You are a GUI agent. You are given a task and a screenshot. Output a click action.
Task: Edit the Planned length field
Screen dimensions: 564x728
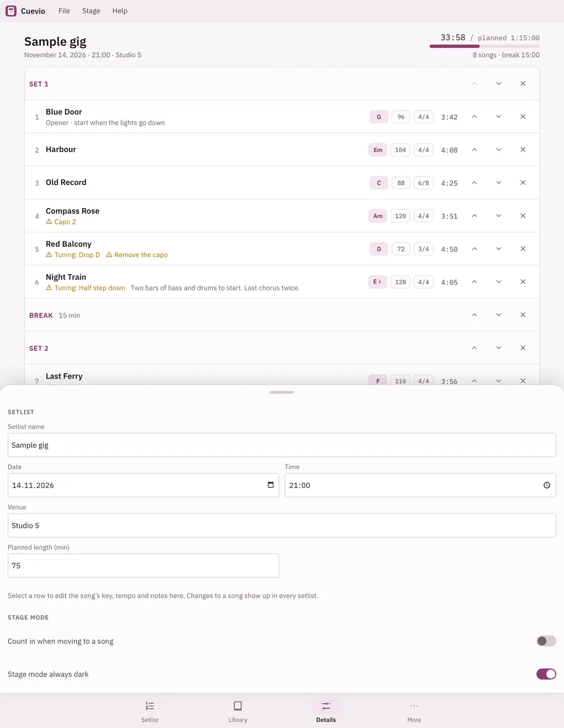(143, 566)
